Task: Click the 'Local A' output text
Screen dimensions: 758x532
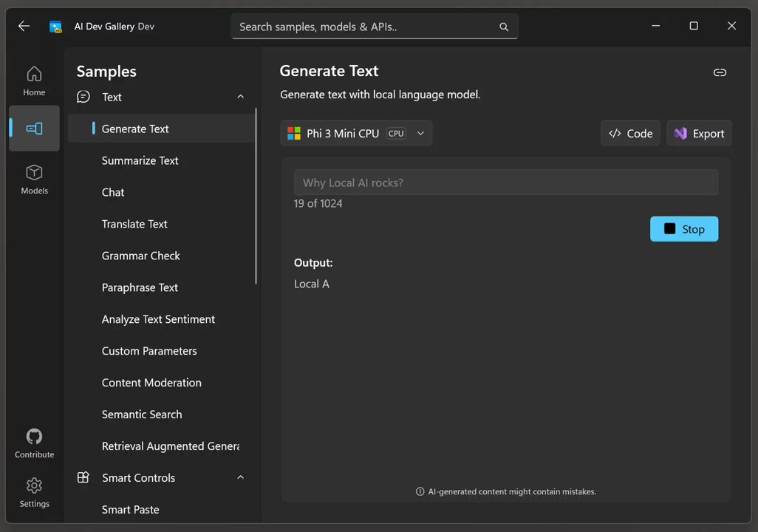Action: pos(312,284)
